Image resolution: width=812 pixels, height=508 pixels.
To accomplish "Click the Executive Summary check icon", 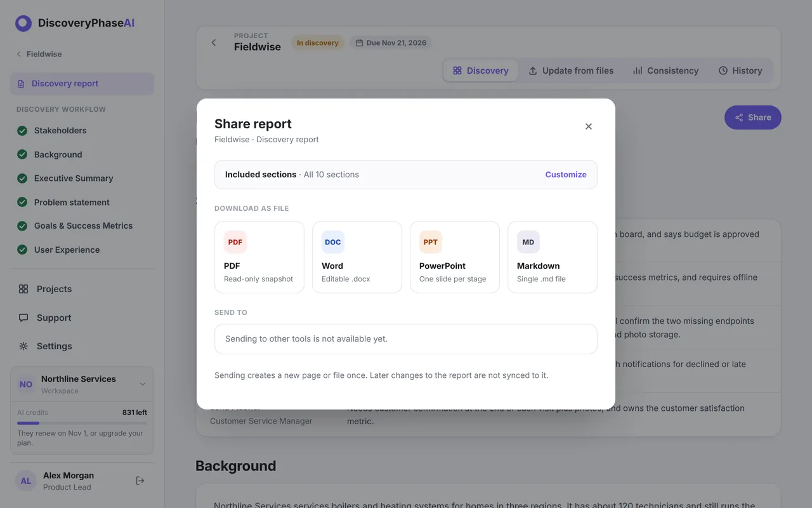I will click(x=22, y=178).
